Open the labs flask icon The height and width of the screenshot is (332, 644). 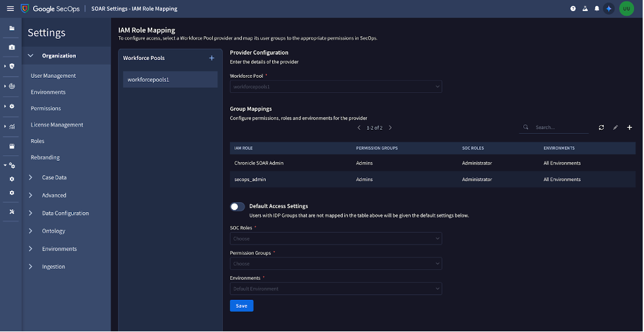[585, 9]
